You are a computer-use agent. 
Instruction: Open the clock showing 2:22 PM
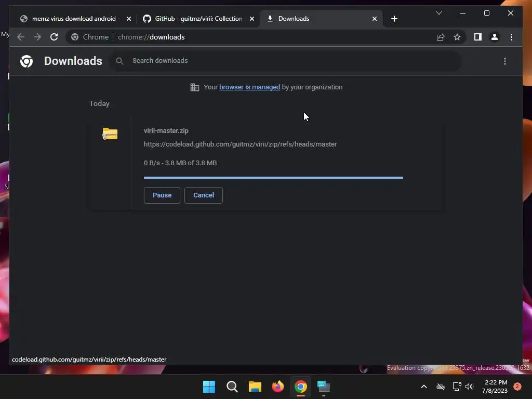coord(495,387)
